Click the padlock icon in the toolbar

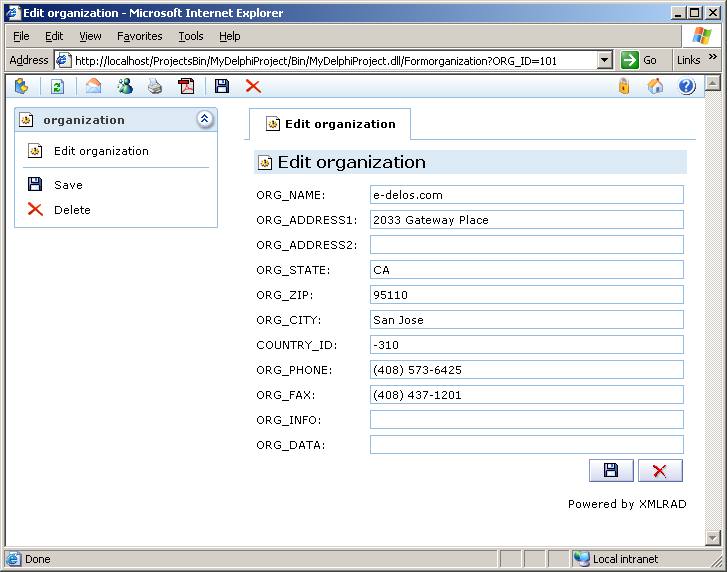[x=624, y=87]
